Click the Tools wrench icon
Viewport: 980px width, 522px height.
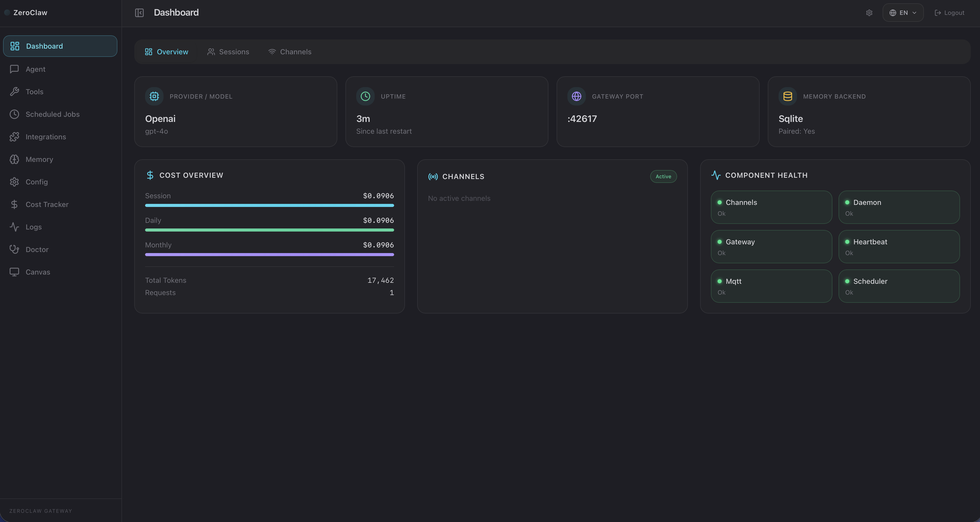[14, 92]
